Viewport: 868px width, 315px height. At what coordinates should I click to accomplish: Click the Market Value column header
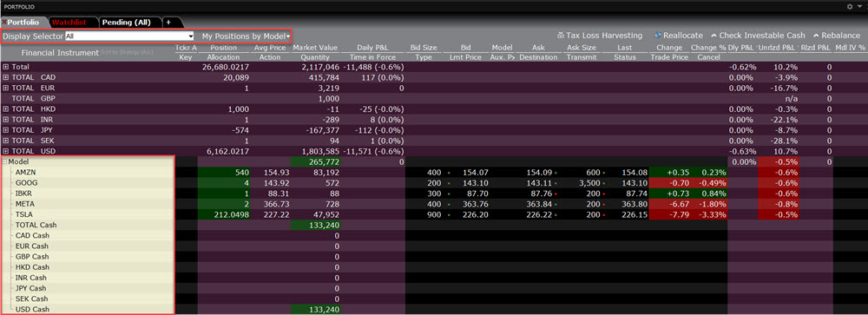click(x=315, y=48)
